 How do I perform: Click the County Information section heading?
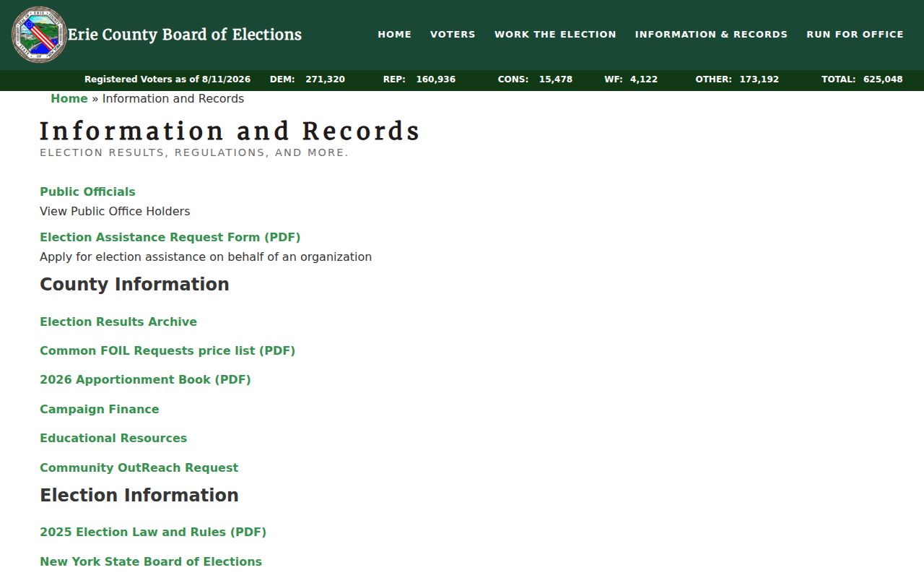coord(134,284)
